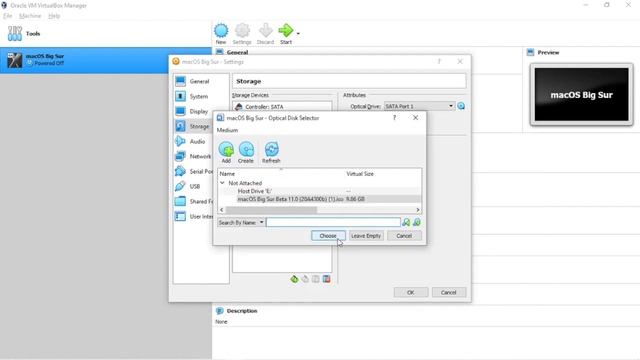
Task: Open the Machine menu
Action: 30,16
